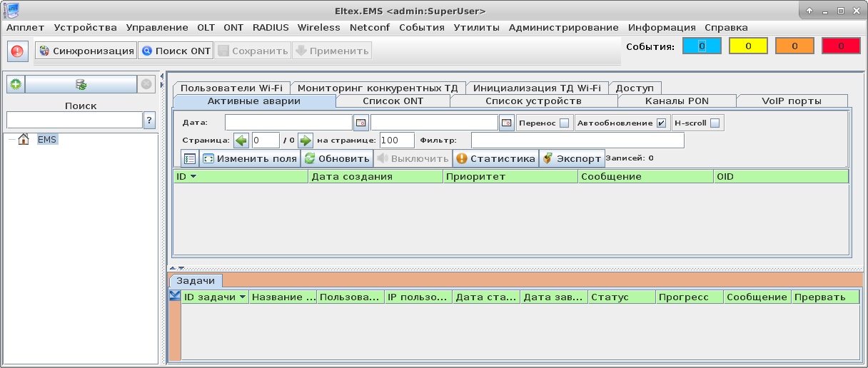The width and height of the screenshot is (868, 368).
Task: Switch to Список ONT tab
Action: tap(393, 101)
